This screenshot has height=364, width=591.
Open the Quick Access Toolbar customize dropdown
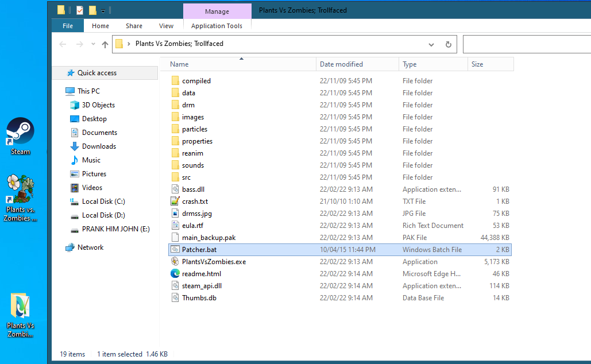point(103,11)
